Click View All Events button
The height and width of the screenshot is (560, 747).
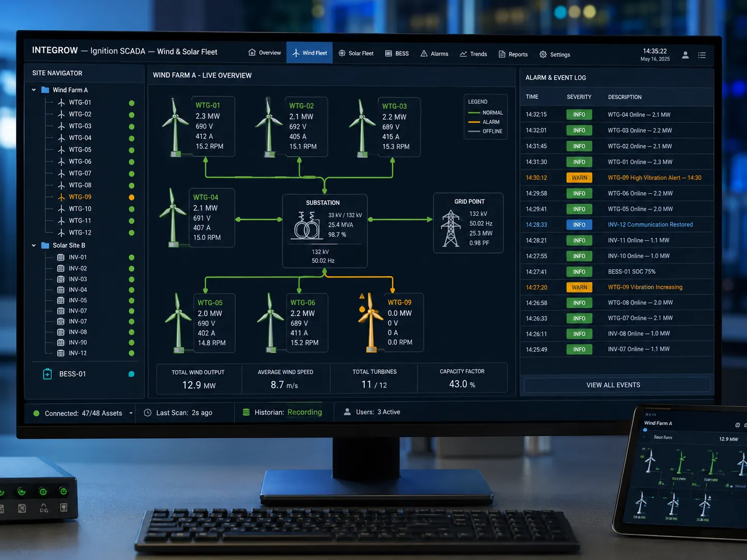[x=616, y=385]
